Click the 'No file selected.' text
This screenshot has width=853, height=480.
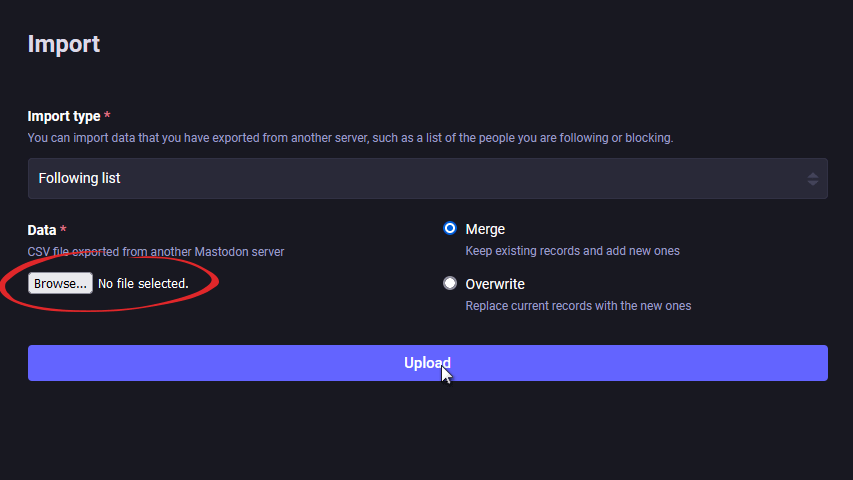pyautogui.click(x=143, y=284)
